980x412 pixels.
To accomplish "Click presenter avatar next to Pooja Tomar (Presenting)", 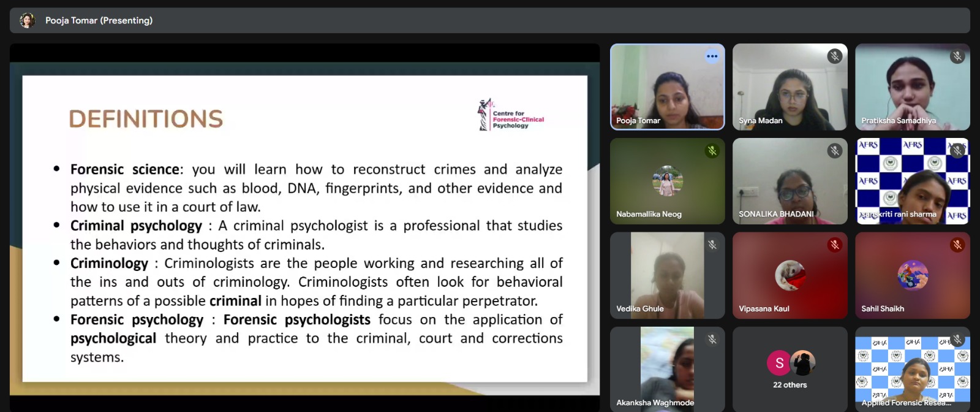I will pos(27,20).
